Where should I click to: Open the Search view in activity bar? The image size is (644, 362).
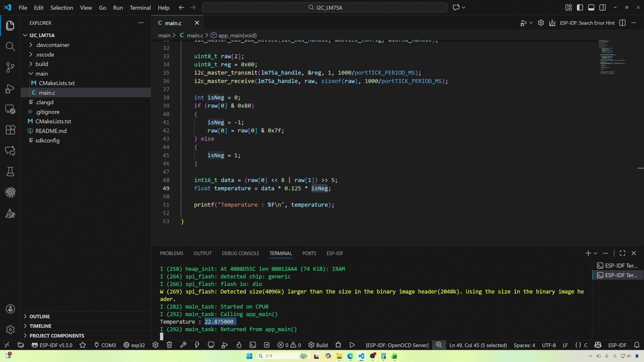tap(10, 47)
